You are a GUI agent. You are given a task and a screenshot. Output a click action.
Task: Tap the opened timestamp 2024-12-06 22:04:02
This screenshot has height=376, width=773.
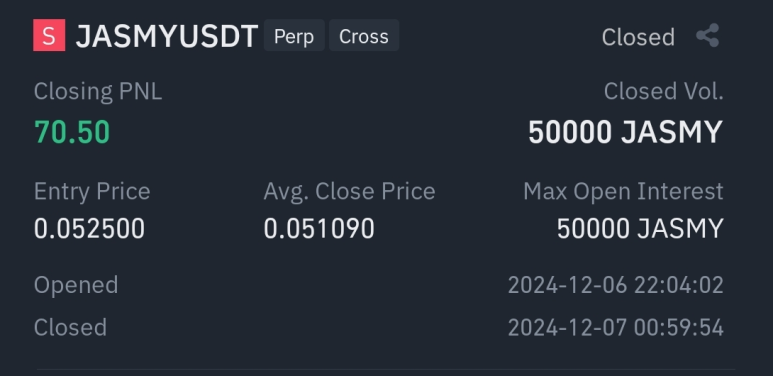(616, 285)
